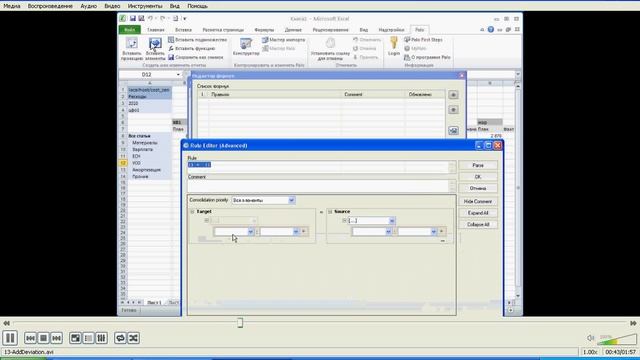Image resolution: width=640 pixels, height=360 pixels.
Task: Open the green File tab in Excel
Action: click(129, 30)
